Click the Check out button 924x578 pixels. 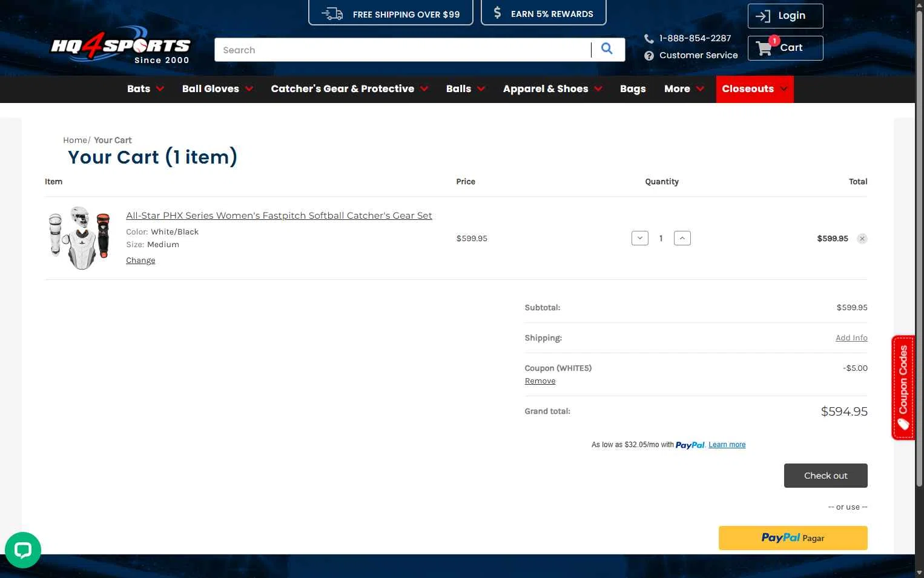[x=825, y=476]
